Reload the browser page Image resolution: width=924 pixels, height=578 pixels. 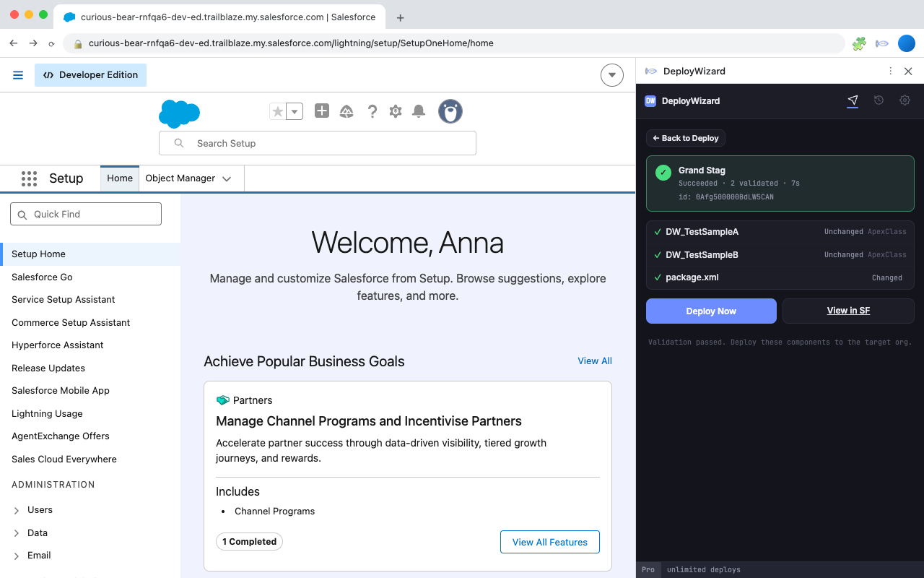(51, 43)
